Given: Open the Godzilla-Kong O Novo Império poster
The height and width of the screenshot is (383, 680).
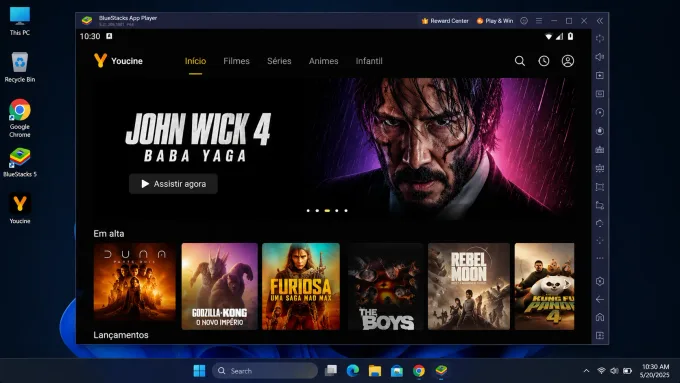Looking at the screenshot, I should click(219, 286).
